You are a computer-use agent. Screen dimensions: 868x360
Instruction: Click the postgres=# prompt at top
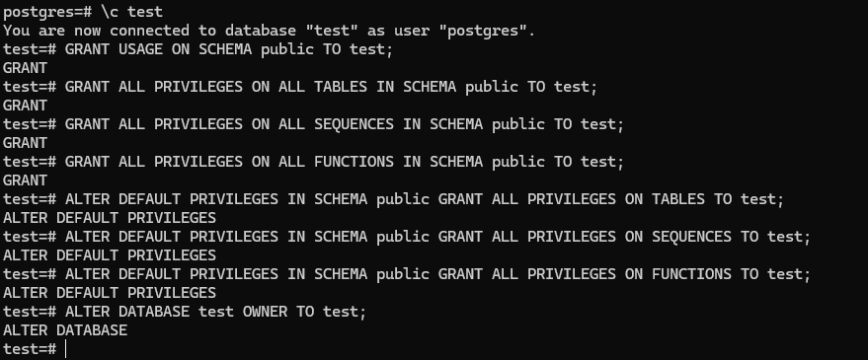coord(47,12)
